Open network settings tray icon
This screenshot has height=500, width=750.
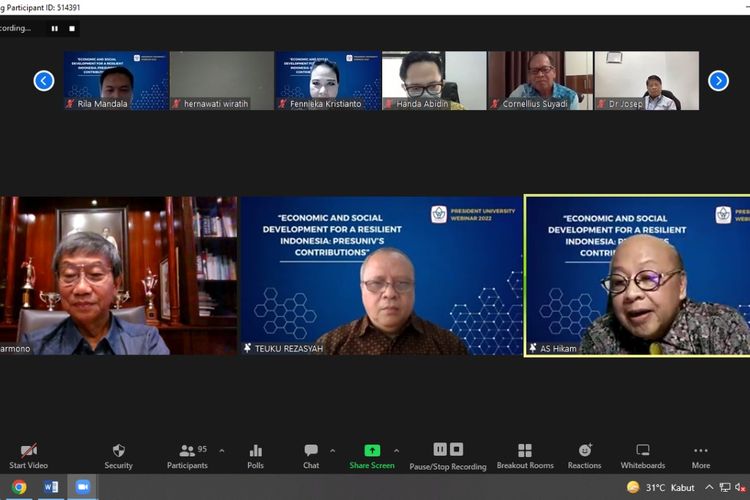coord(725,488)
